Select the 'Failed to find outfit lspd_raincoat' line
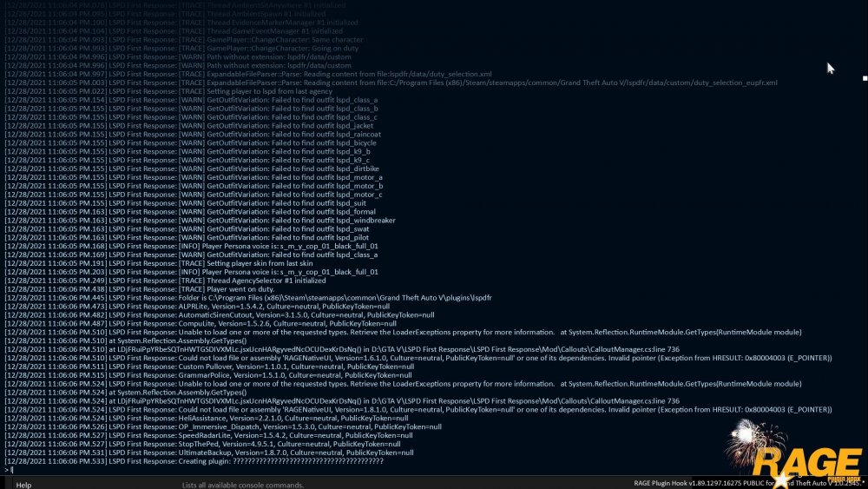Image resolution: width=868 pixels, height=489 pixels. [193, 134]
